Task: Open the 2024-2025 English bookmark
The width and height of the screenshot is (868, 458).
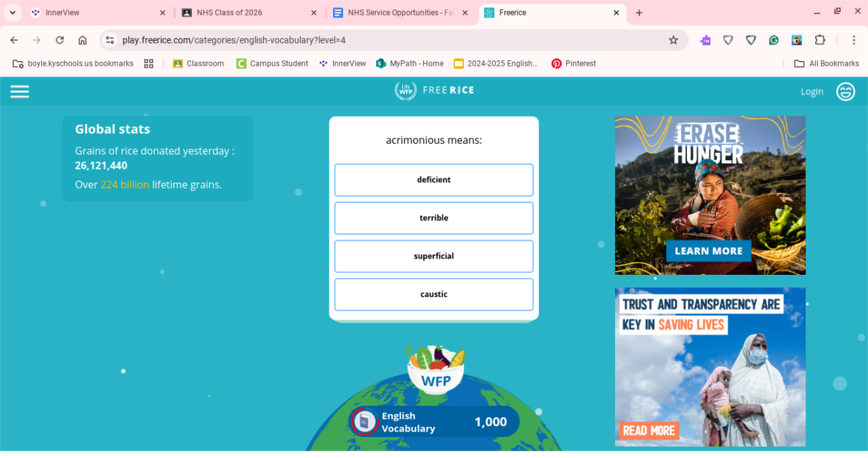Action: (x=496, y=63)
